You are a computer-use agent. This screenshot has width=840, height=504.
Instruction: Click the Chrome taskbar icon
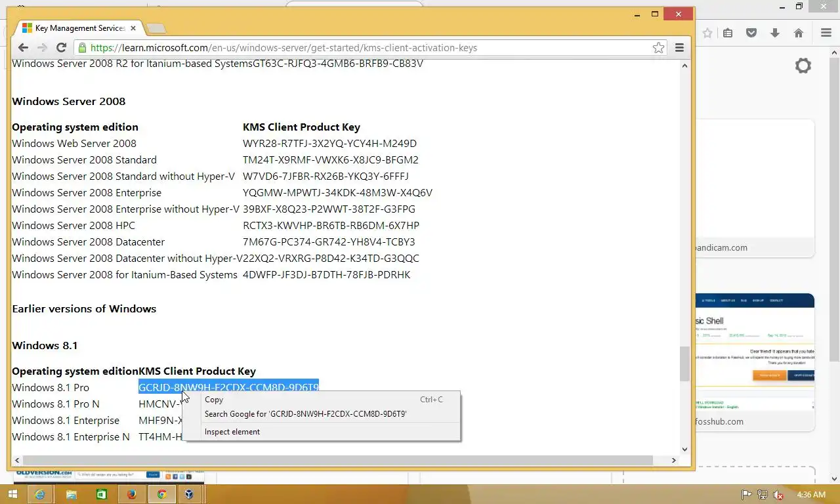pos(162,494)
